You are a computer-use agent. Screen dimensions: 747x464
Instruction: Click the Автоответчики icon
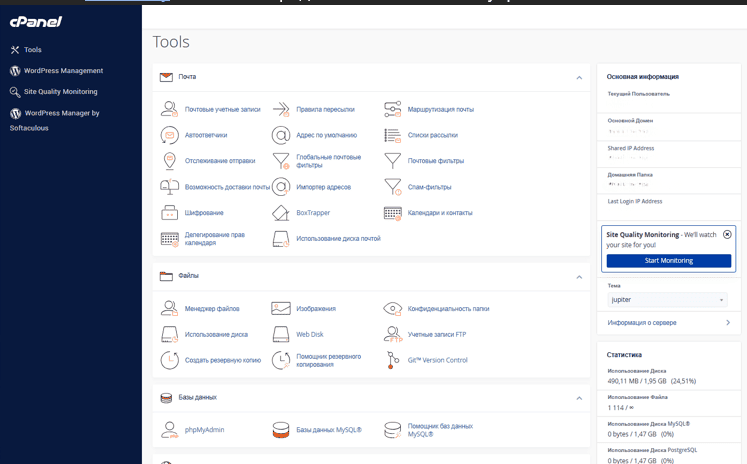click(x=170, y=135)
